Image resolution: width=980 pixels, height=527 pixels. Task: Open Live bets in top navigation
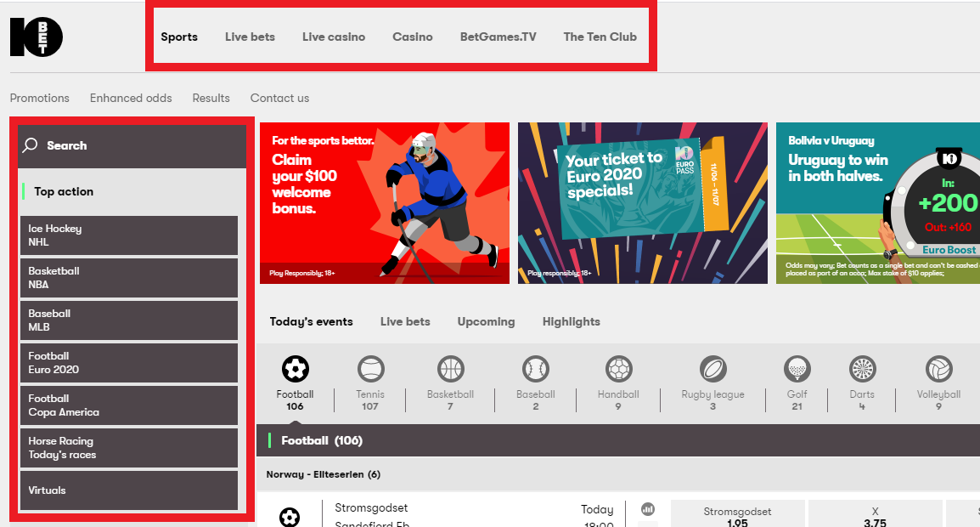[250, 37]
